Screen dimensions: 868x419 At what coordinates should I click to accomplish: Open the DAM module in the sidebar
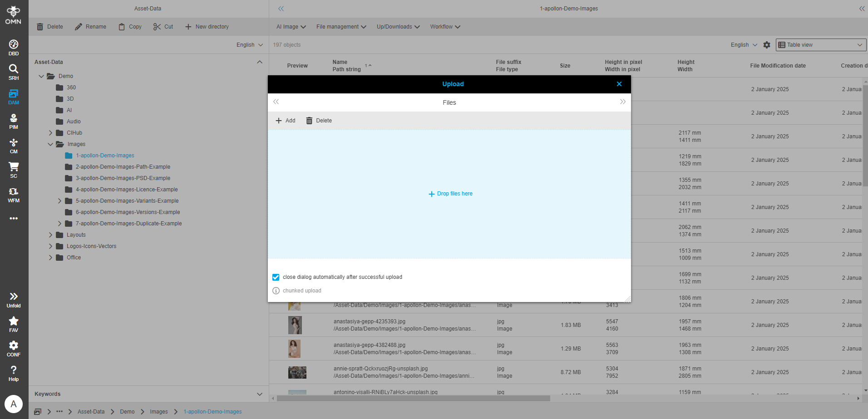tap(13, 96)
